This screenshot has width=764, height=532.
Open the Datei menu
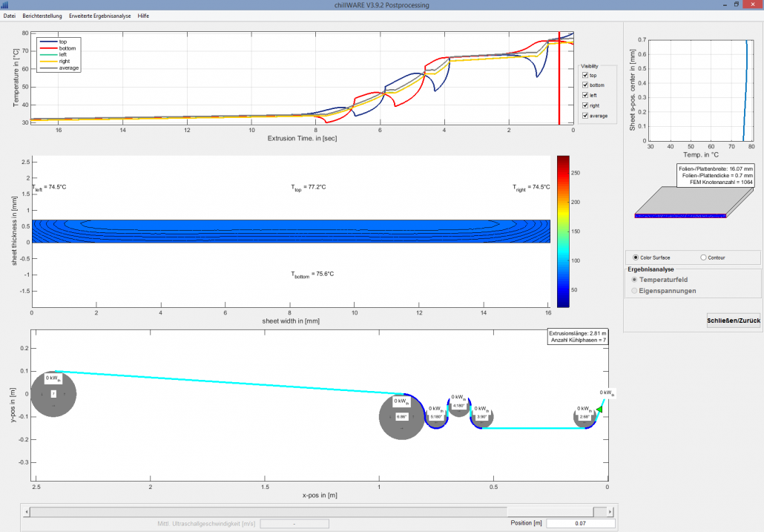(10, 16)
